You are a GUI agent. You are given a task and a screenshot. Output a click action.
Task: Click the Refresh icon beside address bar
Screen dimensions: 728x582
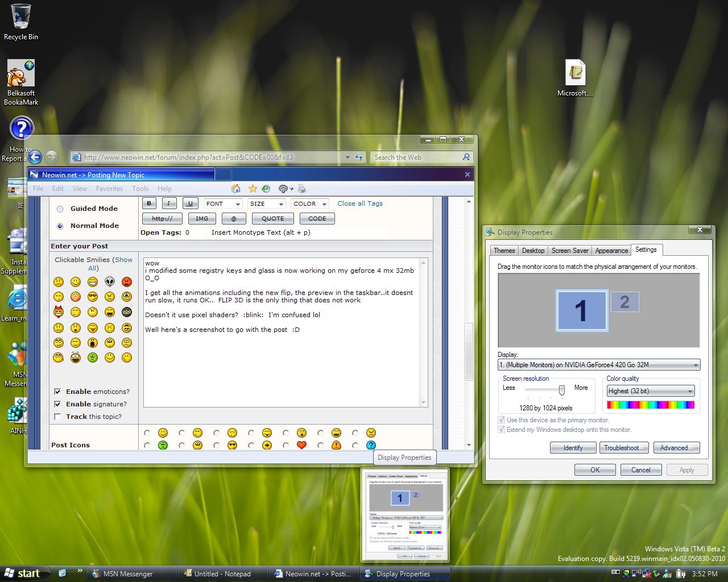[x=359, y=157]
